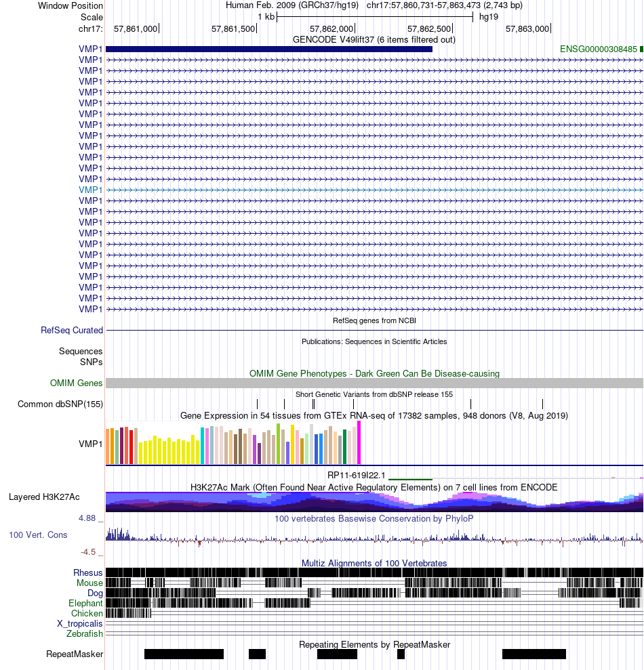The image size is (644, 670).
Task: Open the 100 Vert. Cons track label
Action: [x=38, y=535]
